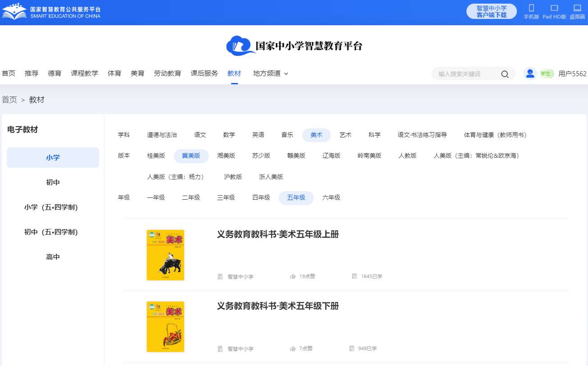Image resolution: width=588 pixels, height=366 pixels.
Task: Choose the 美术 subject filter
Action: coord(317,135)
